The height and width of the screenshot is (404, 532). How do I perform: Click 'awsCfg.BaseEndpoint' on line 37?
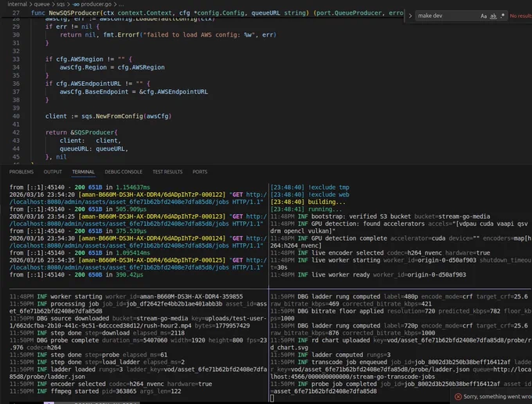point(94,92)
